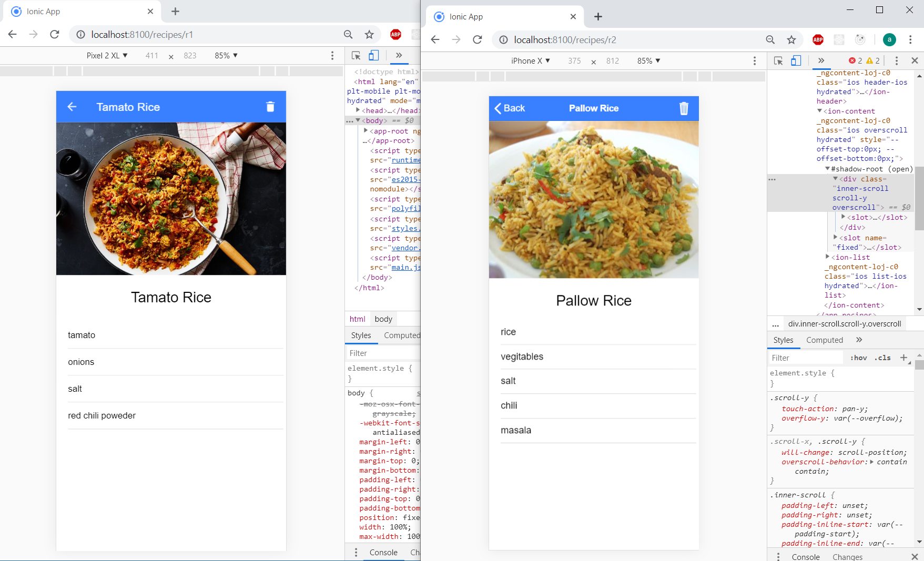Toggle the :hov element state pane

[858, 358]
